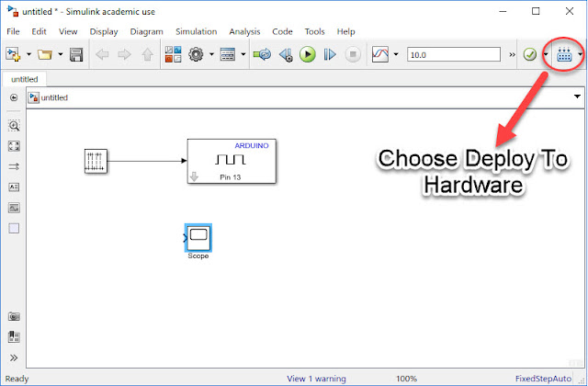
Task: Expand the toolbar overflow chevron
Action: click(512, 55)
